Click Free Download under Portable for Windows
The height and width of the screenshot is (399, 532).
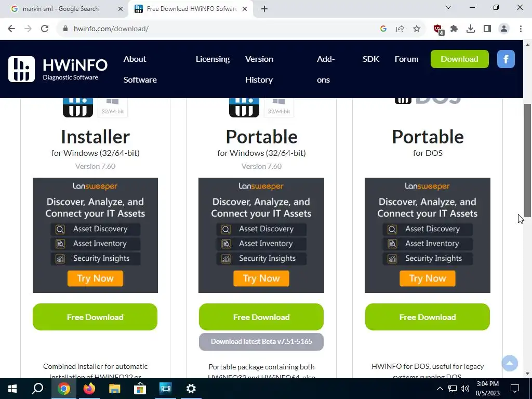point(261,317)
